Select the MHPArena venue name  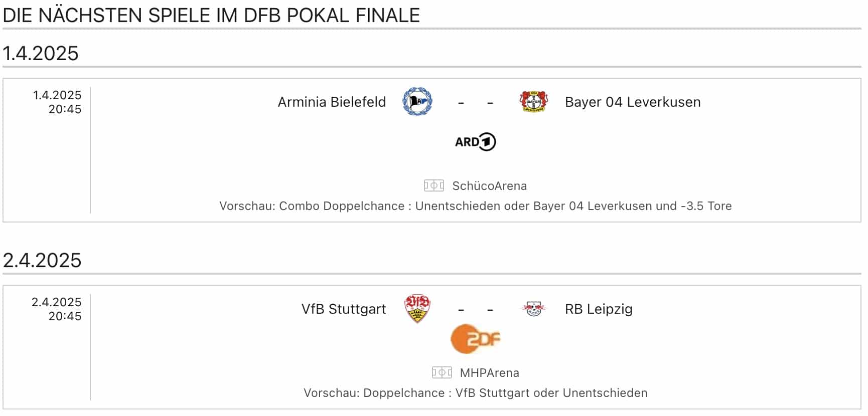(x=490, y=373)
